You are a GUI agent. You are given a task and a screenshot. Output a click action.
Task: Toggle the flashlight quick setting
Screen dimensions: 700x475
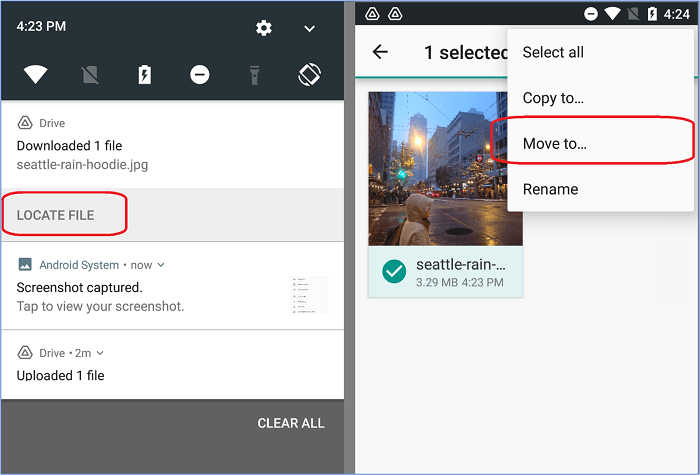tap(254, 75)
